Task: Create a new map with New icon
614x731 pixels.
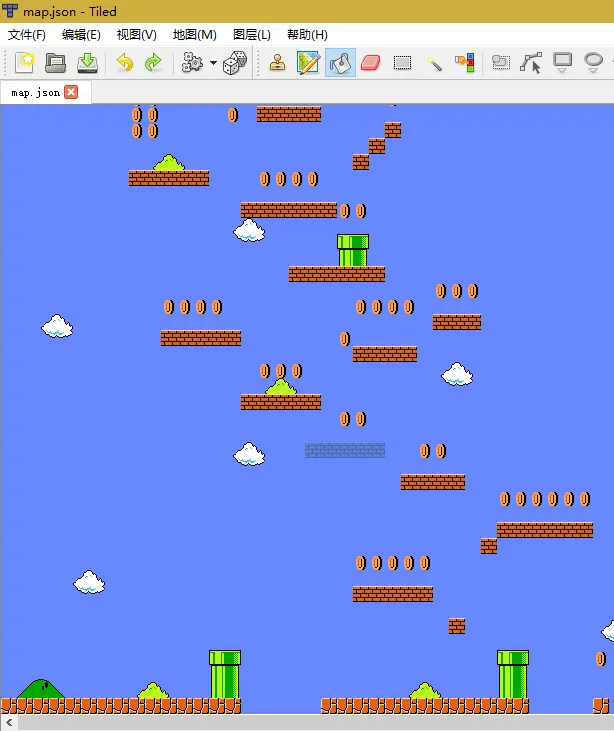Action: point(25,62)
